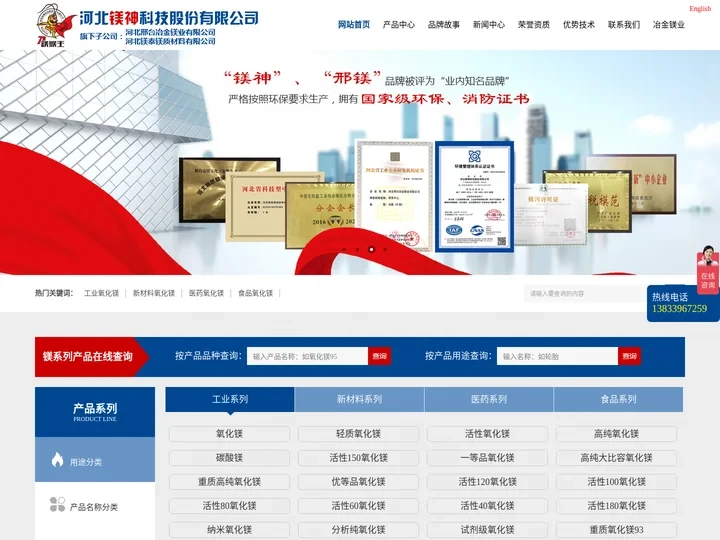The width and height of the screenshot is (720, 540).
Task: Open the 重质氧化镁93 product button
Action: (616, 529)
